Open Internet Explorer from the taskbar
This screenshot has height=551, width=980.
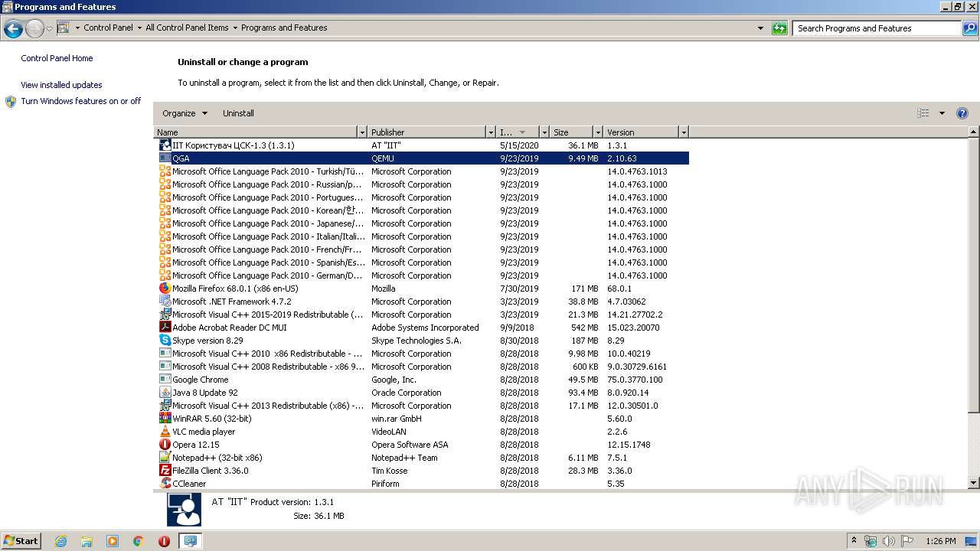(x=61, y=541)
